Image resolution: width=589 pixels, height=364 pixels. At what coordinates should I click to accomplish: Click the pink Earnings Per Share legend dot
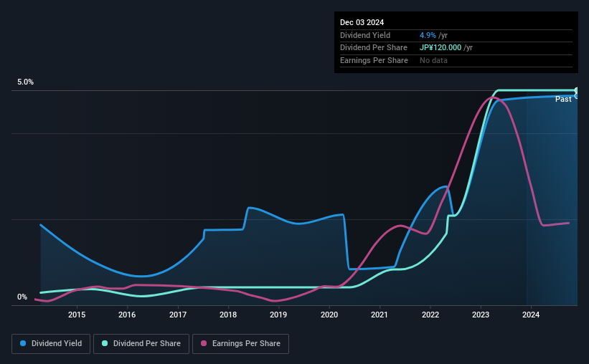click(204, 343)
